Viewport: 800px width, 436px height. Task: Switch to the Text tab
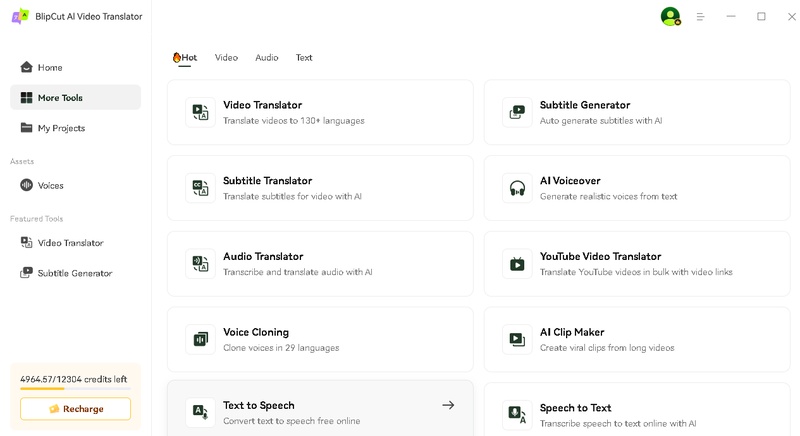[304, 58]
